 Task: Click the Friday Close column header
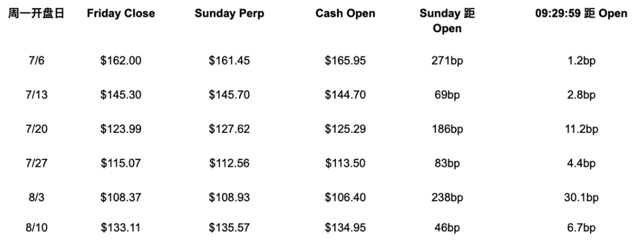[x=121, y=13]
